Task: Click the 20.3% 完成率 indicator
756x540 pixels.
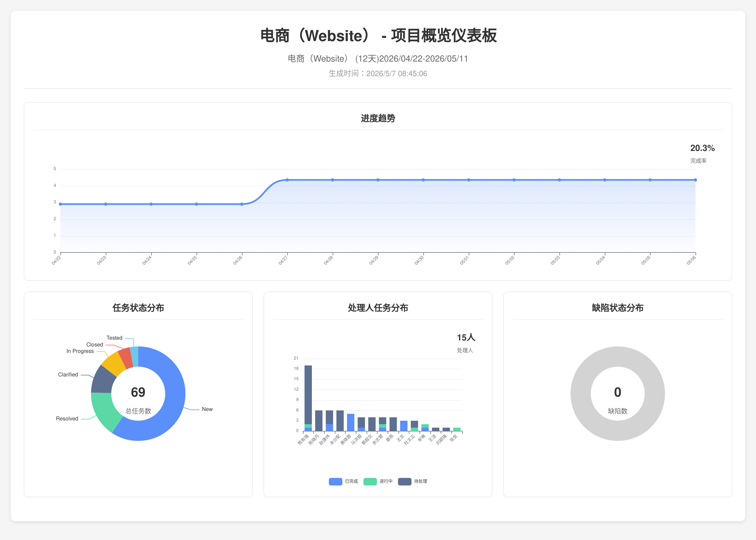Action: point(702,154)
